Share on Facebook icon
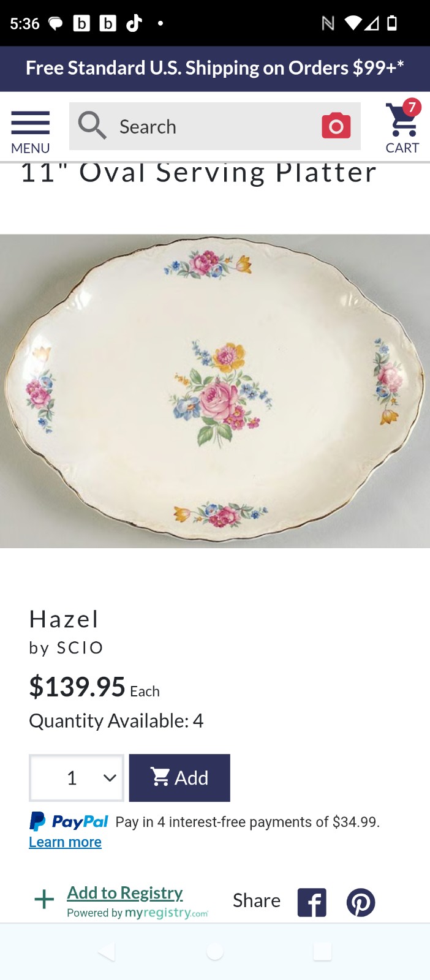Screen dimensions: 430x980 click(312, 902)
